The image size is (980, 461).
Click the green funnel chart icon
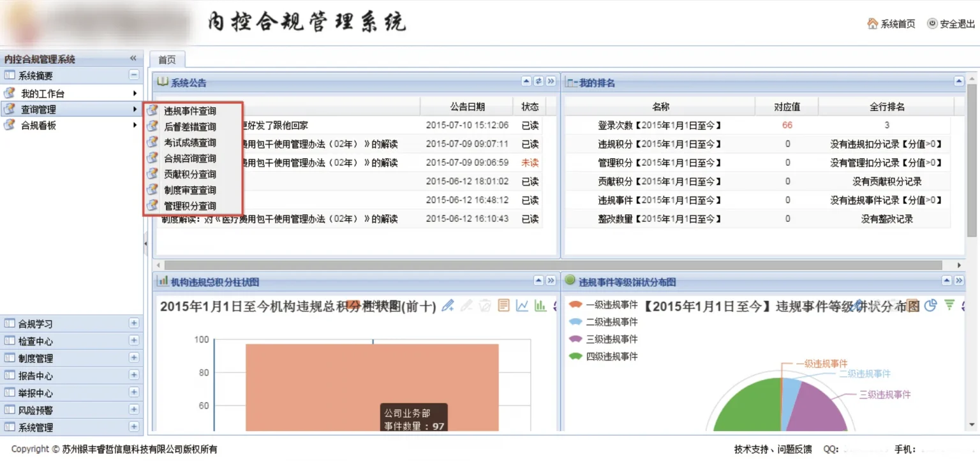(949, 305)
